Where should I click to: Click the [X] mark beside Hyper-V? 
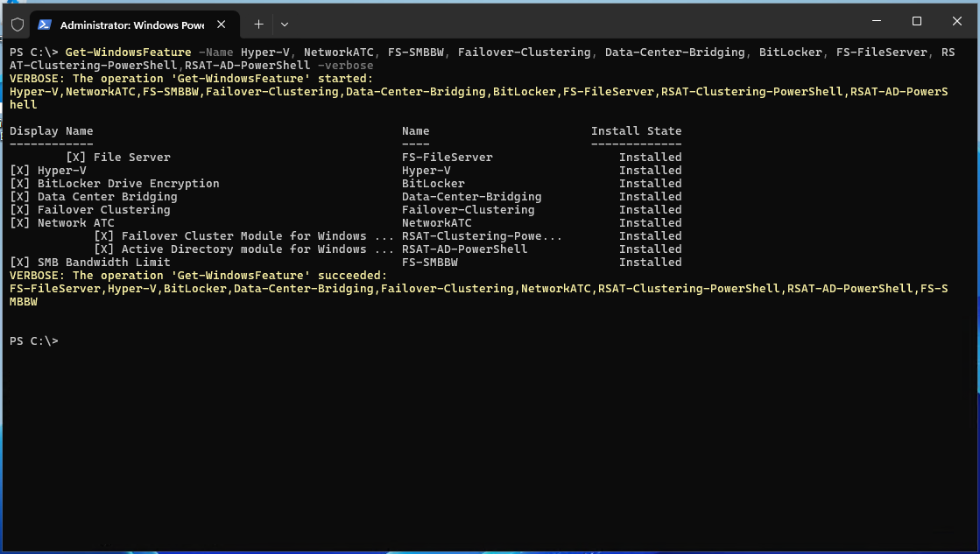[x=19, y=171]
